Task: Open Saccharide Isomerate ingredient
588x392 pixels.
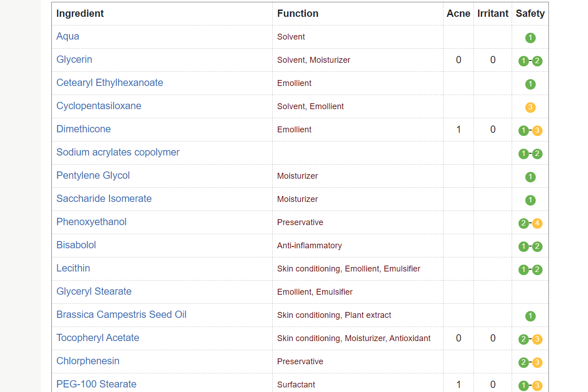Action: [x=104, y=199]
